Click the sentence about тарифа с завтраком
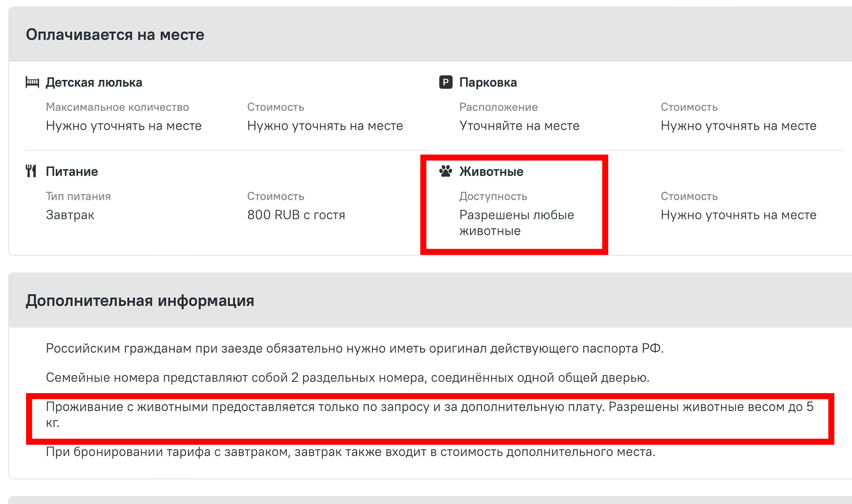This screenshot has height=504, width=852. click(x=351, y=452)
